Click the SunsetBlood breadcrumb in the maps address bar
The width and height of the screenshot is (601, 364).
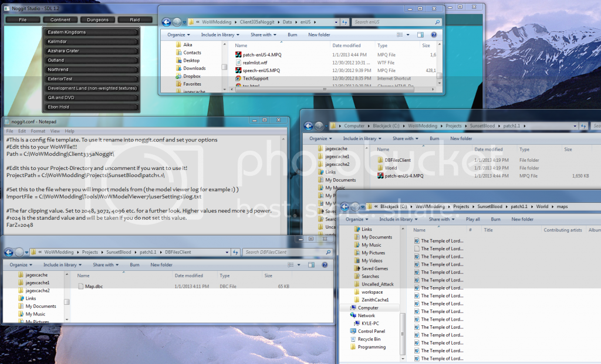point(489,207)
